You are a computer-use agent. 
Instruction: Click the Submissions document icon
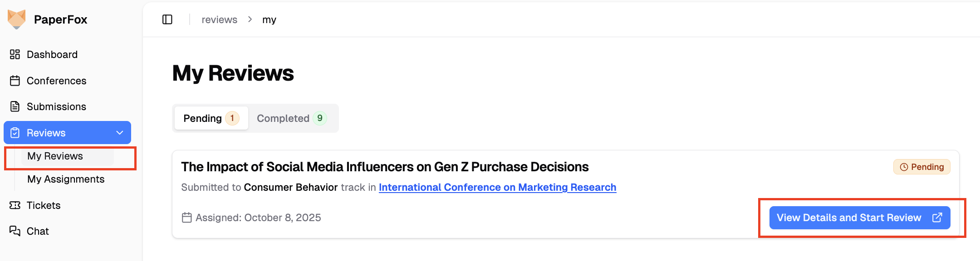tap(15, 106)
